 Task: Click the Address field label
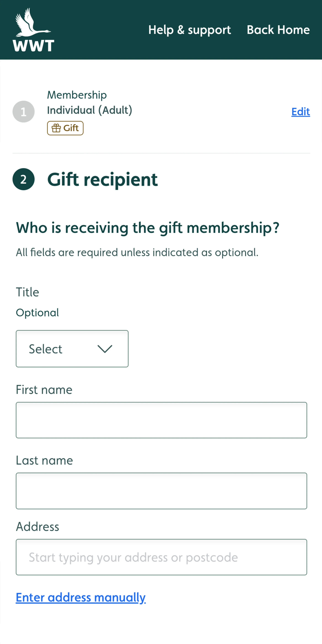pyautogui.click(x=37, y=527)
